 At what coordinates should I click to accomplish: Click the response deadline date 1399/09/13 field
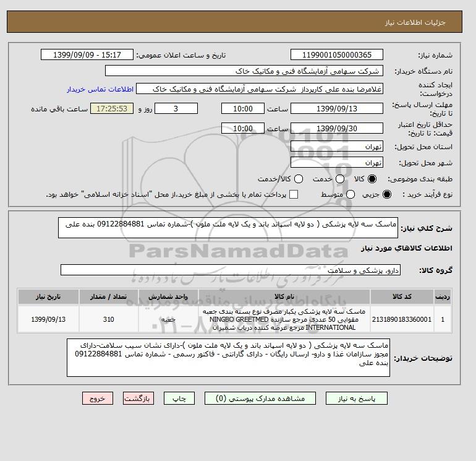click(337, 108)
